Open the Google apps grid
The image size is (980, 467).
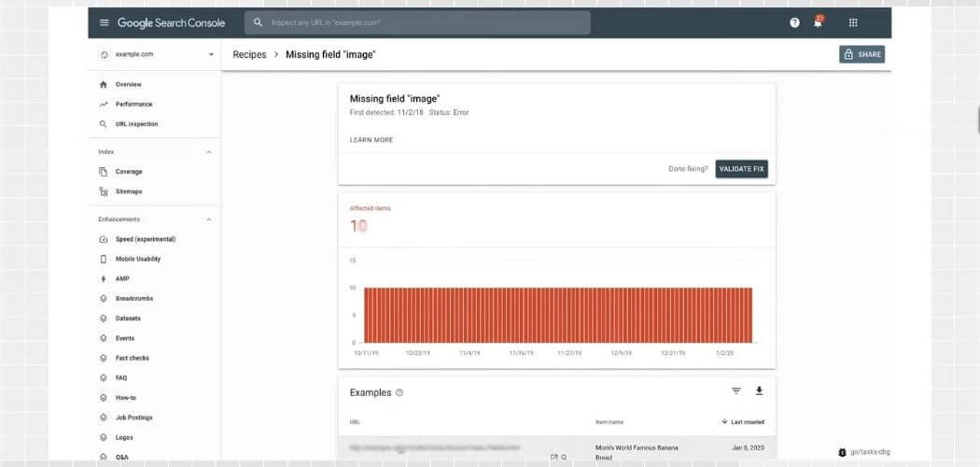853,22
